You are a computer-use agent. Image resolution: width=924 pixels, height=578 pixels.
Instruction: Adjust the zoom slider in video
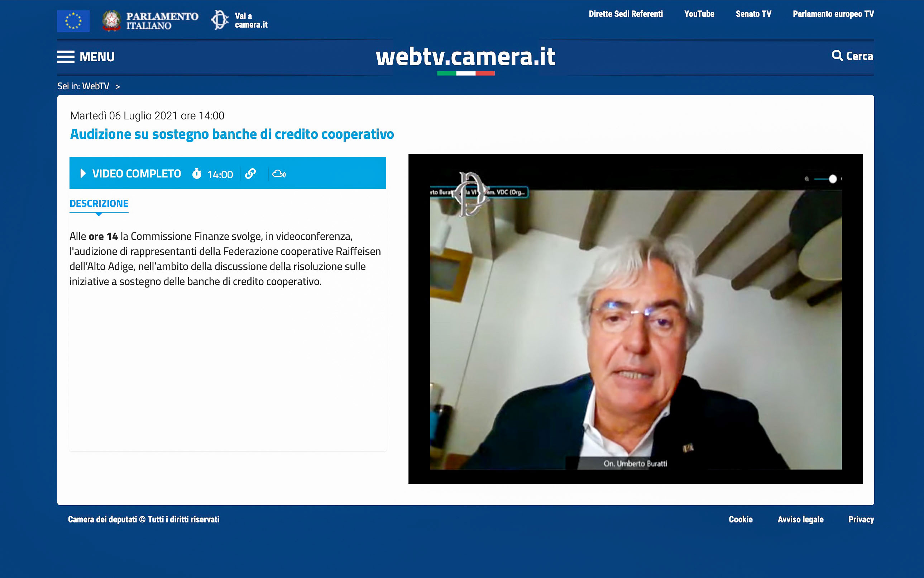[x=832, y=179]
